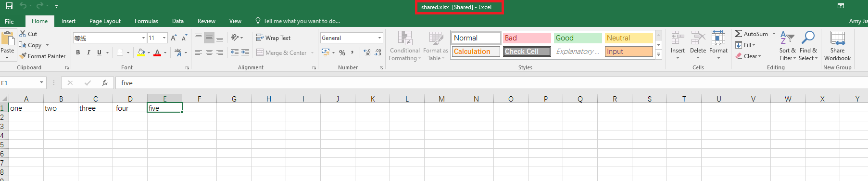This screenshot has height=181, width=868.
Task: Open the File tab
Action: [x=9, y=21]
